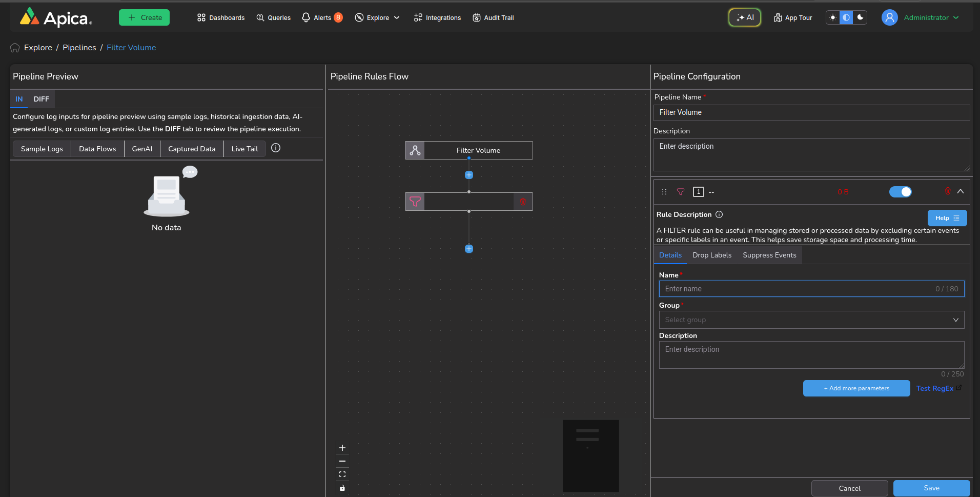Click info icon beside Live Tail
The height and width of the screenshot is (497, 980).
tap(276, 148)
